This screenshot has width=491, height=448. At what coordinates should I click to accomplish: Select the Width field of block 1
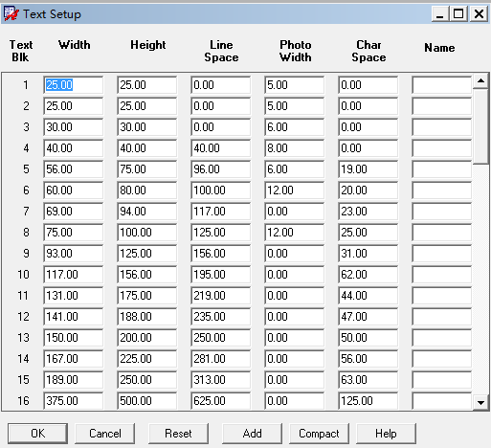[74, 85]
